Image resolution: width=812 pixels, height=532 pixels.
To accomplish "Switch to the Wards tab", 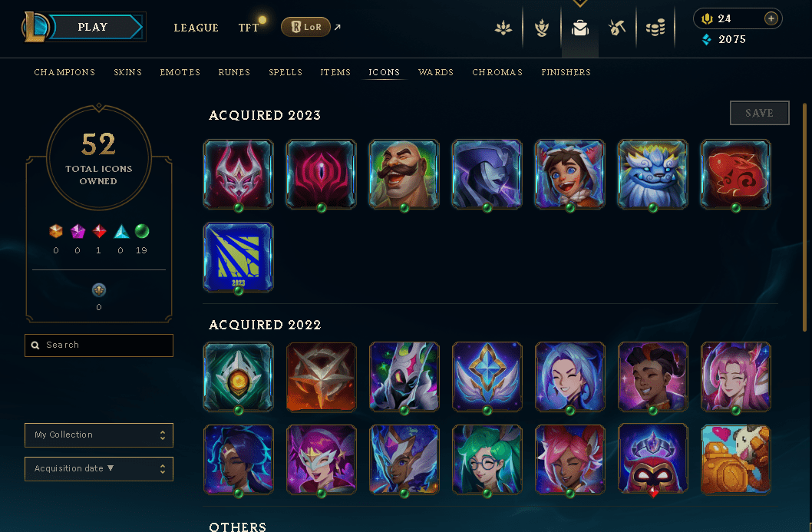I will (x=436, y=72).
